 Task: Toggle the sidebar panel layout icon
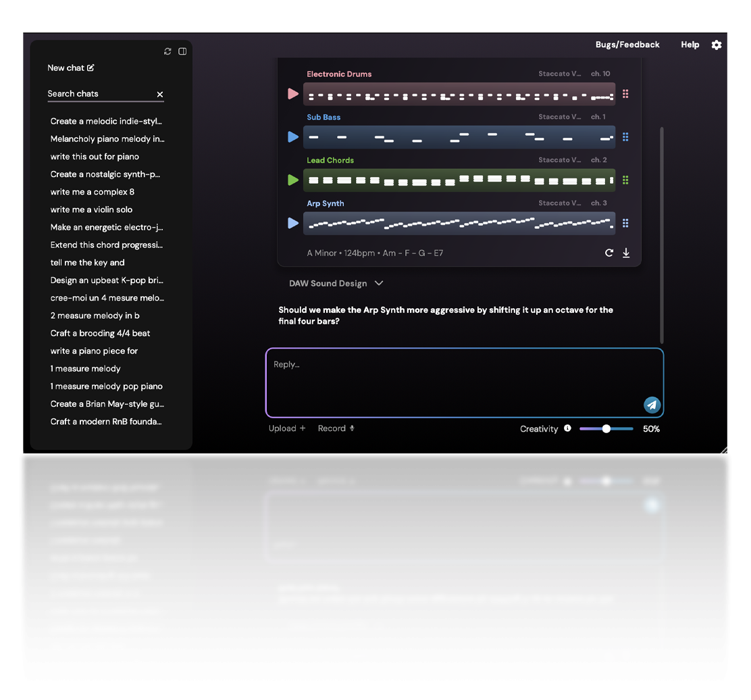tap(182, 51)
